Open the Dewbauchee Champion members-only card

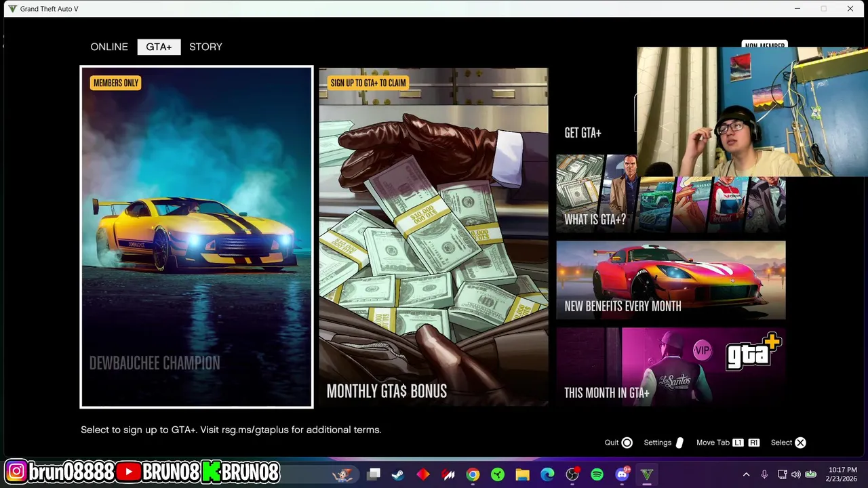coord(197,237)
